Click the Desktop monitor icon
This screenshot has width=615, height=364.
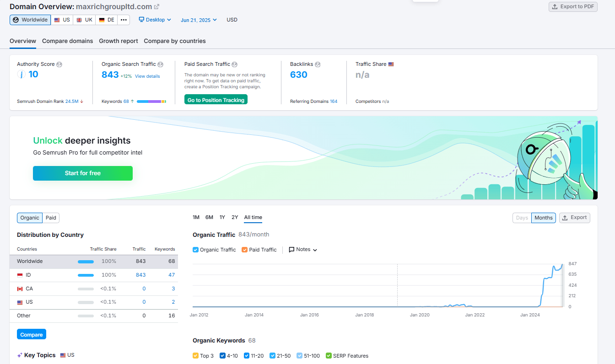(x=142, y=20)
